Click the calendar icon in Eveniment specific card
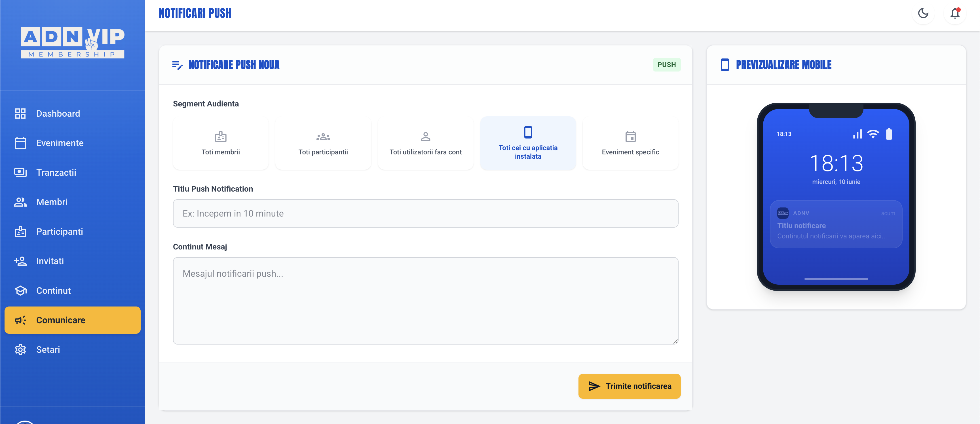The image size is (980, 424). pos(630,136)
